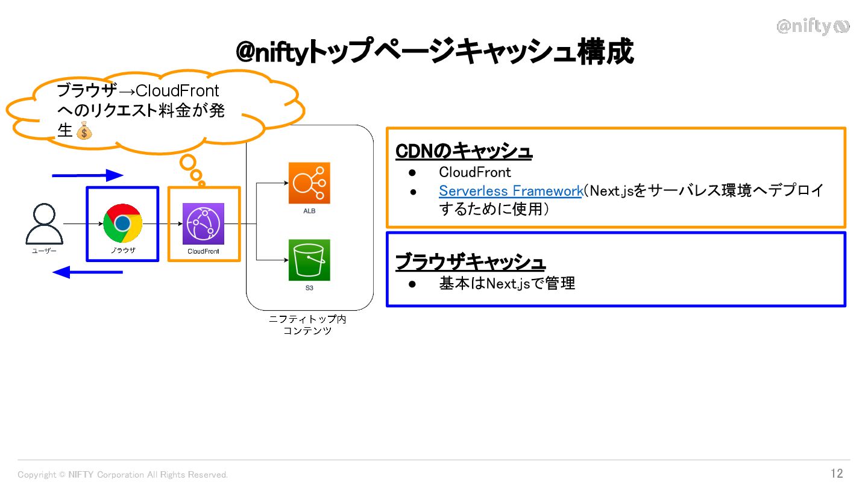Open the Serverless Framework link
Screen dimensions: 868x488
tap(510, 191)
